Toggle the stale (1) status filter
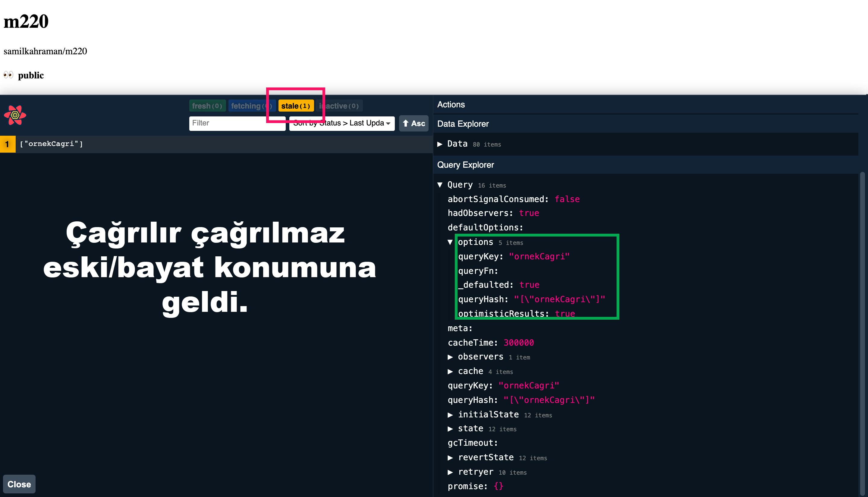The width and height of the screenshot is (868, 497). pos(296,106)
